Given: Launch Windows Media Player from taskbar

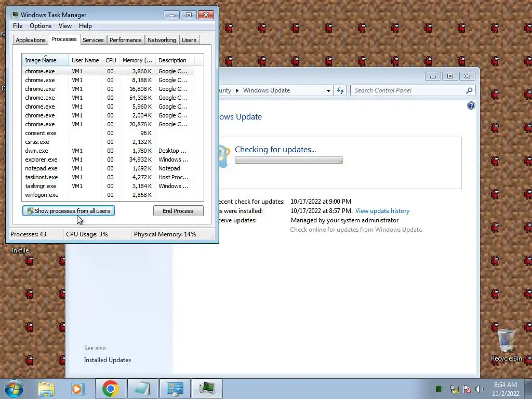Looking at the screenshot, I should pos(78,389).
